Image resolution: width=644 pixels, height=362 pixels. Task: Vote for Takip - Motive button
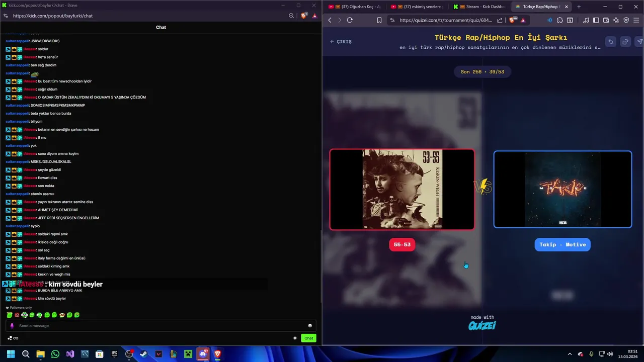(x=562, y=244)
